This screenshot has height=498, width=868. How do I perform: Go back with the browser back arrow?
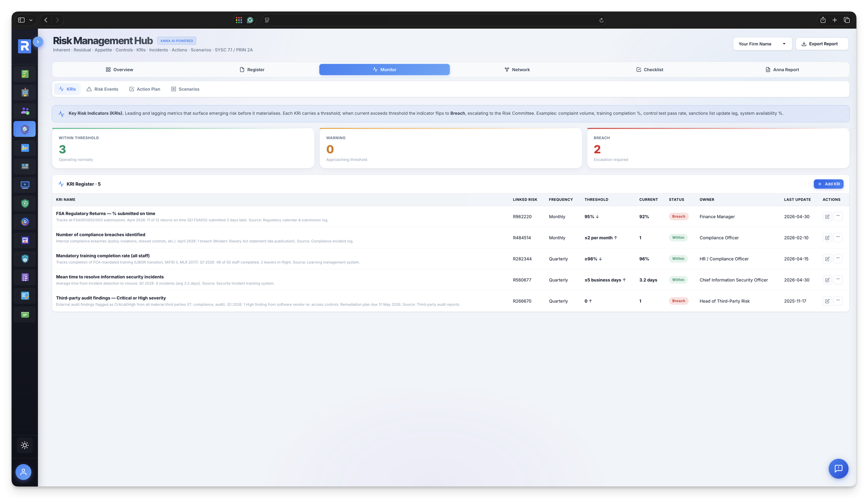tap(46, 20)
